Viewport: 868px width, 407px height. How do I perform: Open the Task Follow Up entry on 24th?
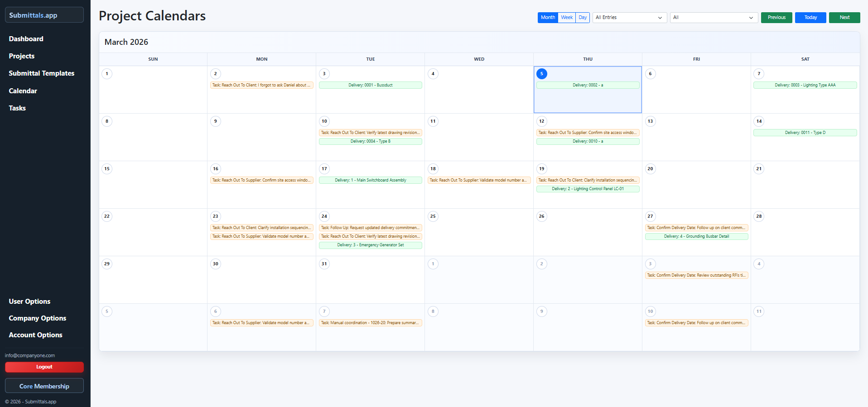[x=370, y=228]
